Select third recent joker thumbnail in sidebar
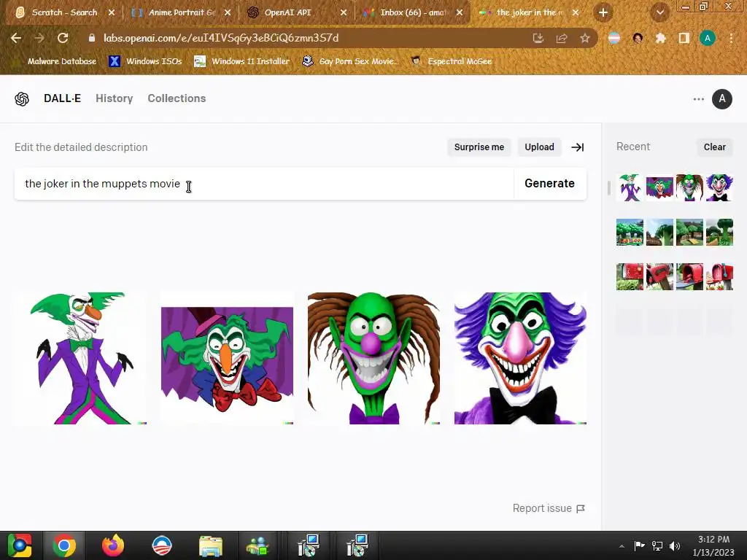 click(689, 187)
